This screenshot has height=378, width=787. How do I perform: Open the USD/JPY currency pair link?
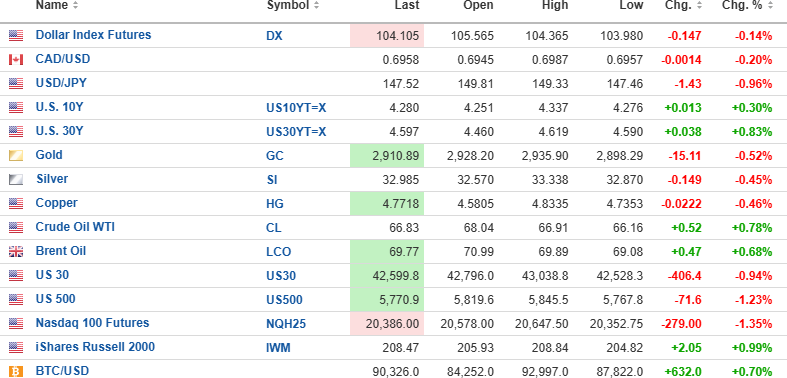coord(61,83)
